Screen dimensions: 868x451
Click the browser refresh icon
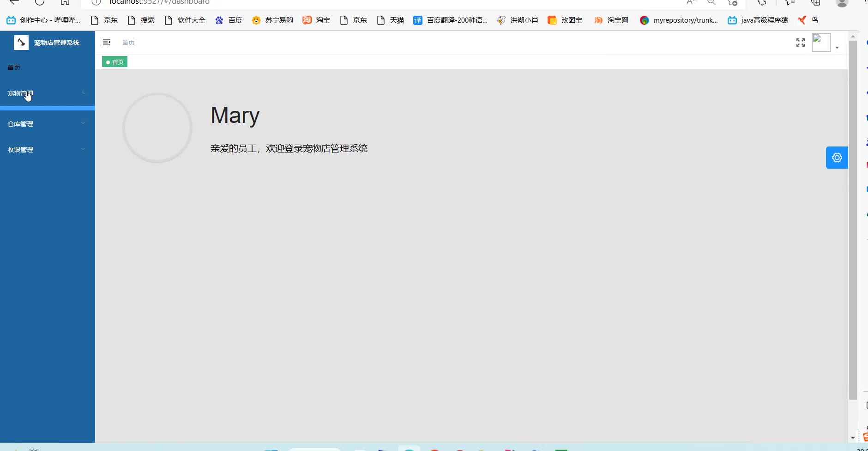point(40,2)
